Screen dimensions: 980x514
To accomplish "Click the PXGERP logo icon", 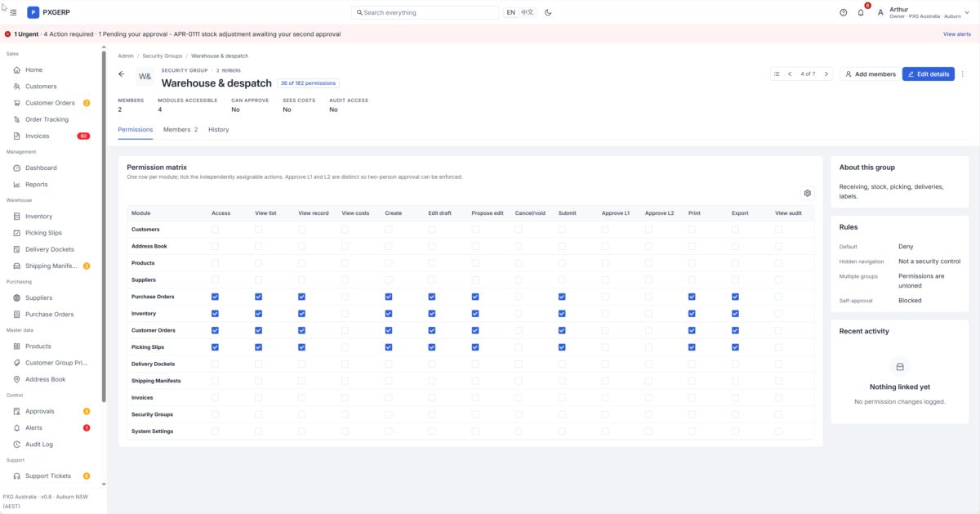I will pyautogui.click(x=33, y=12).
